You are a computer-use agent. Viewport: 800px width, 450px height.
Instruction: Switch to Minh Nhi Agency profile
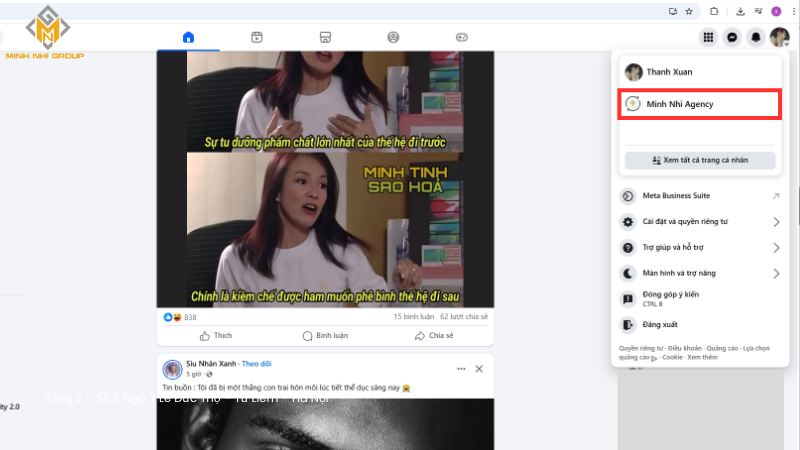(x=699, y=104)
